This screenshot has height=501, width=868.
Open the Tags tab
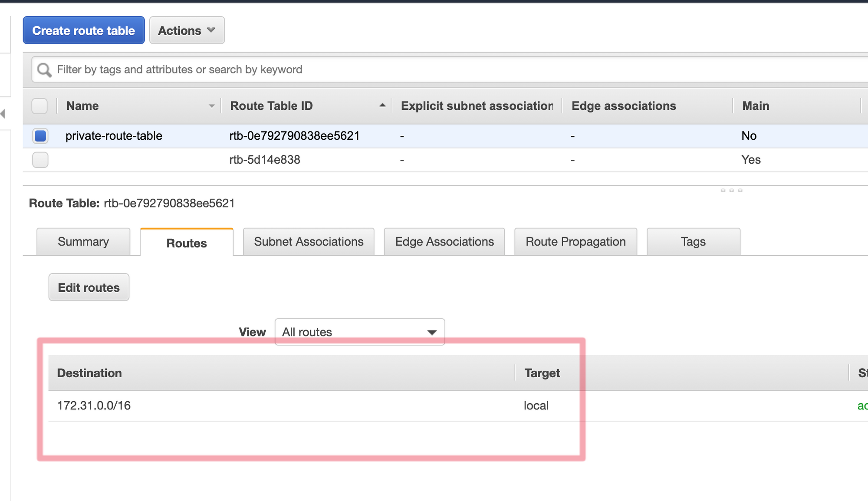click(x=693, y=242)
